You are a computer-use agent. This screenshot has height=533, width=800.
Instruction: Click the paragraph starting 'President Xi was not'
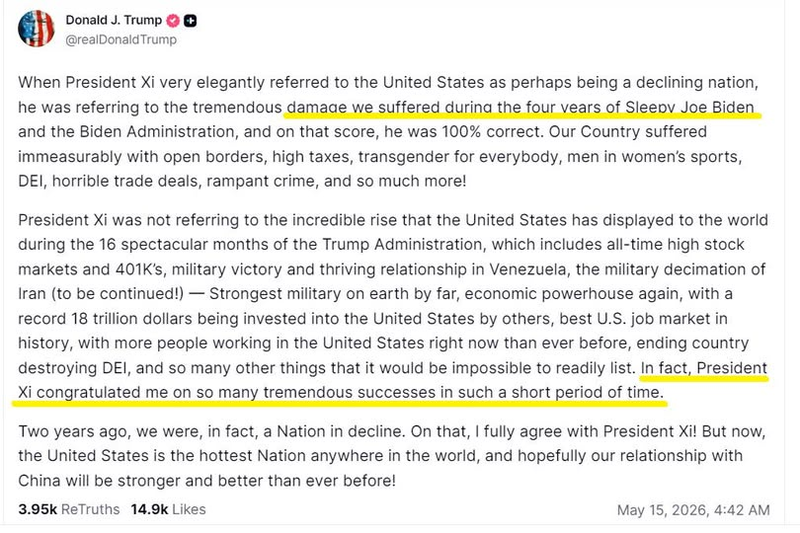393,306
